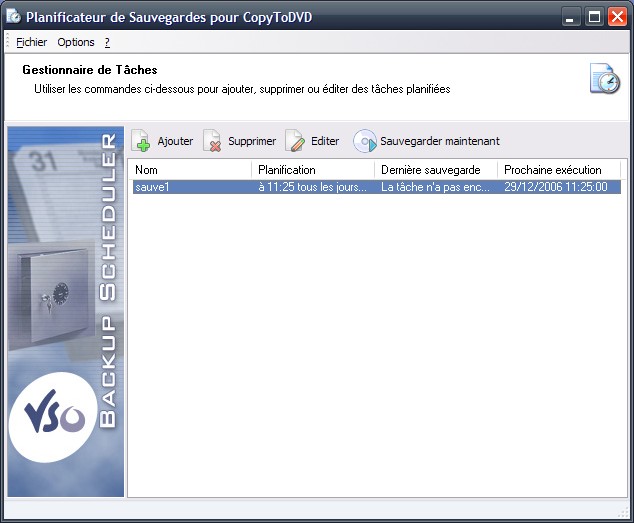The height and width of the screenshot is (523, 634).
Task: Click the Sauvegarder maintenant disc icon
Action: (365, 141)
